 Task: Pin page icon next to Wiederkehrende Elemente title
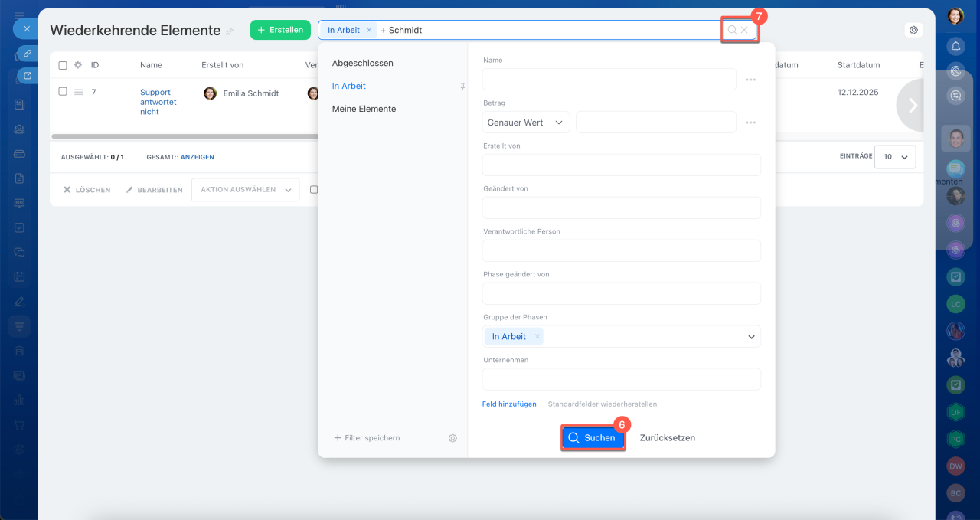coord(230,31)
